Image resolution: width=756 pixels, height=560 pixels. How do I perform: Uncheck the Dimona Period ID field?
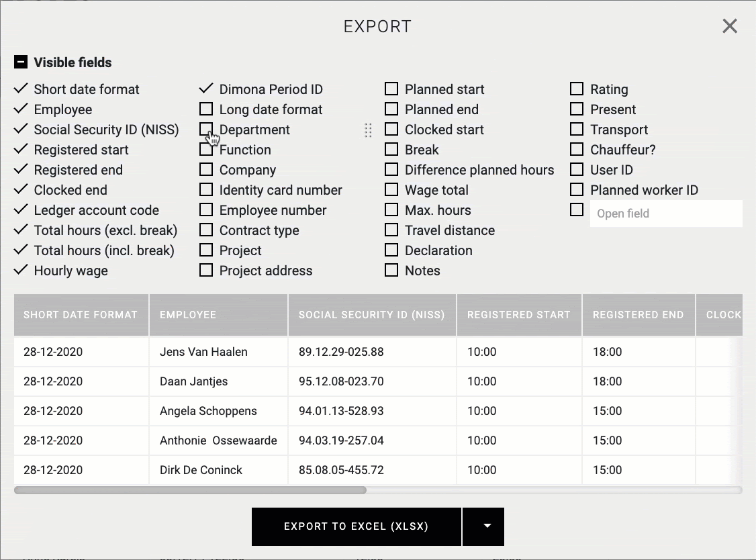click(206, 89)
